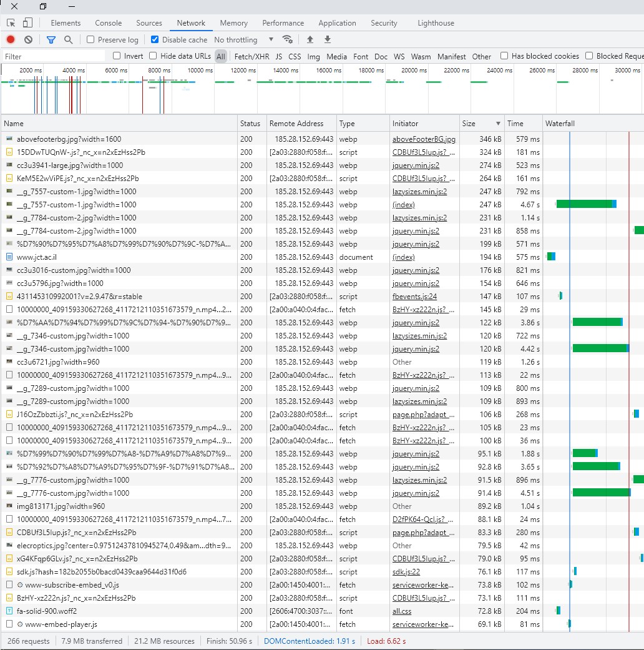Screen dimensions: 644x650
Task: Go to the Sources tab
Action: (149, 23)
